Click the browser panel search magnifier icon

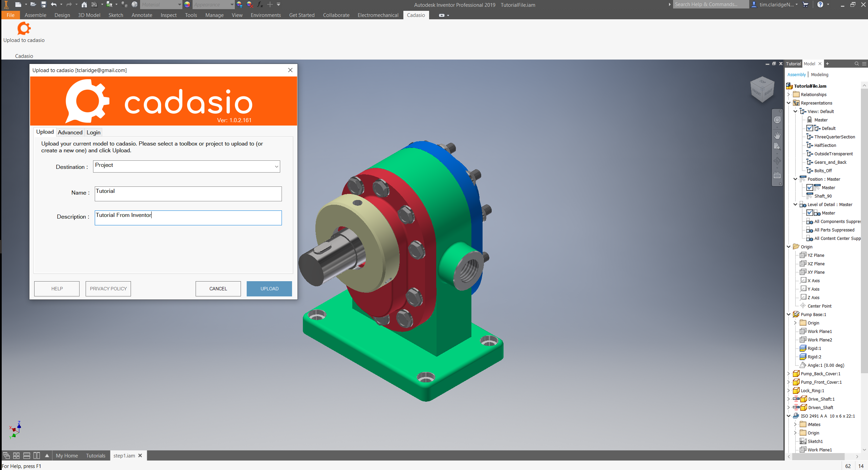(856, 64)
